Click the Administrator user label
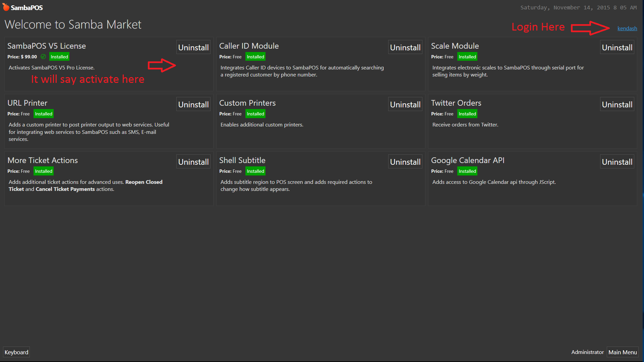The height and width of the screenshot is (362, 644). (587, 352)
